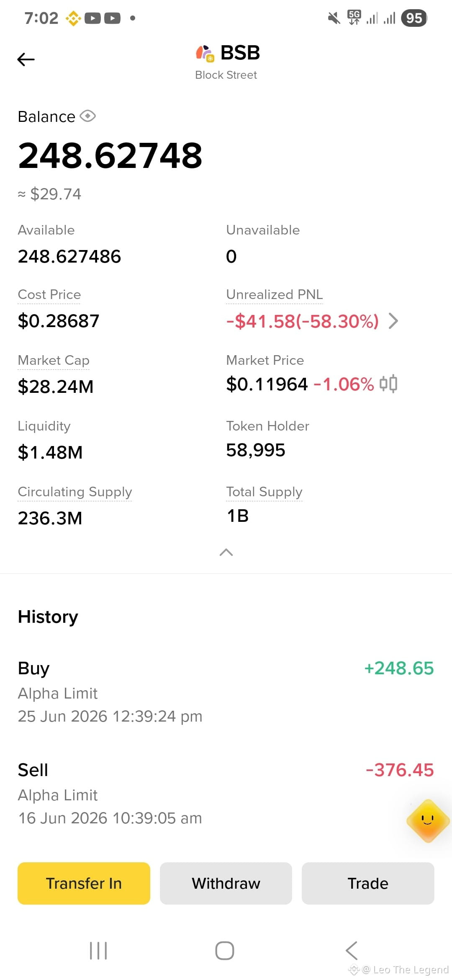This screenshot has height=980, width=452.
Task: Tap the Total Supply underlined label
Action: click(x=264, y=492)
